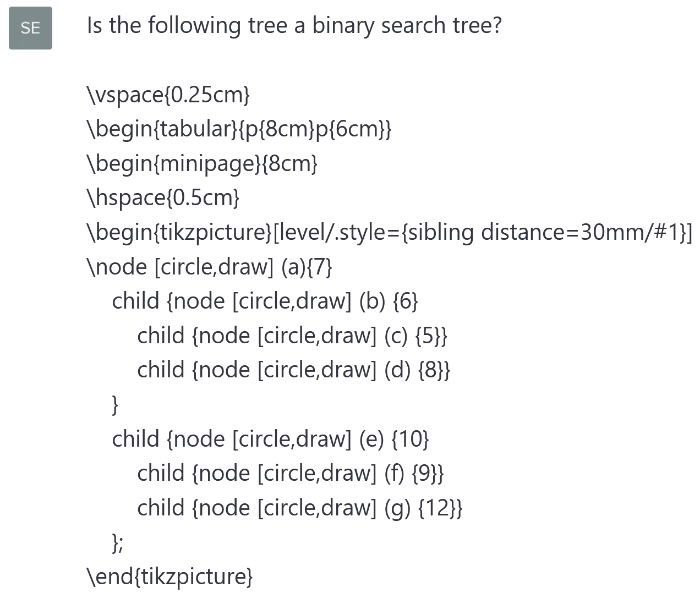This screenshot has width=700, height=593.
Task: Click the child node (f) {9} line
Action: click(x=290, y=473)
